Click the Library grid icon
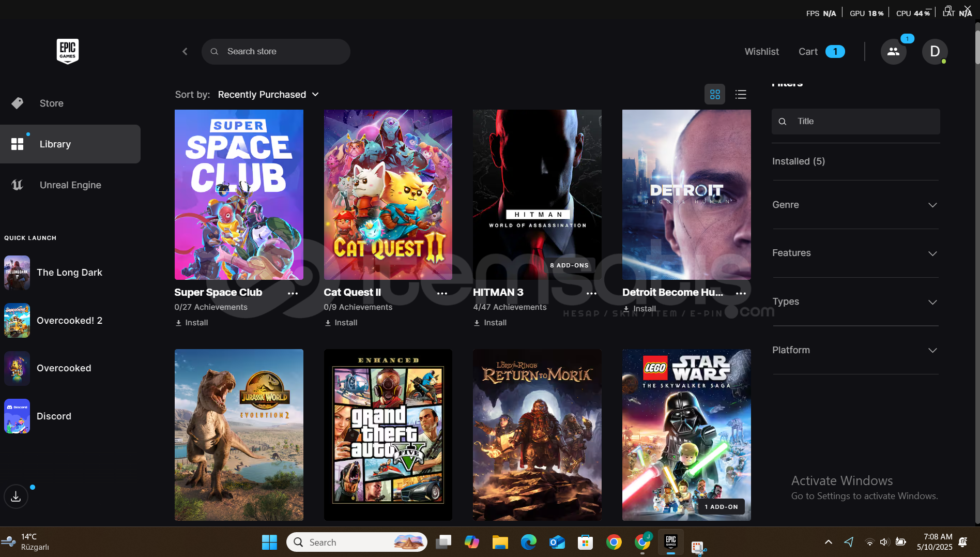This screenshot has width=980, height=557. point(18,144)
